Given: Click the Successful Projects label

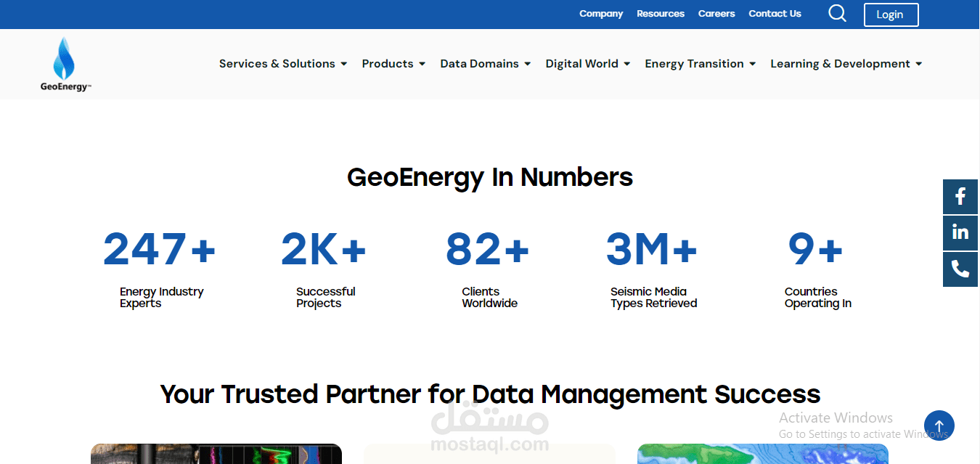Looking at the screenshot, I should coord(325,298).
